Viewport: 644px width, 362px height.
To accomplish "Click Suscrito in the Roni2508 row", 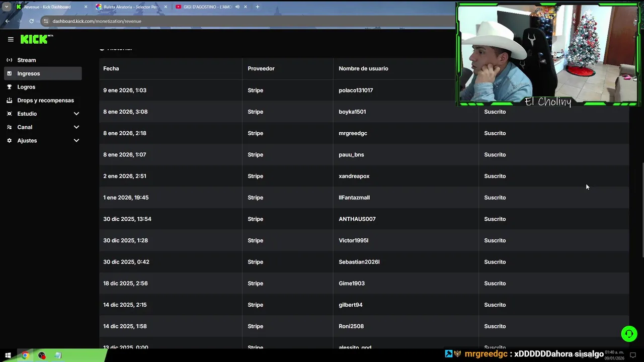I will tap(495, 326).
